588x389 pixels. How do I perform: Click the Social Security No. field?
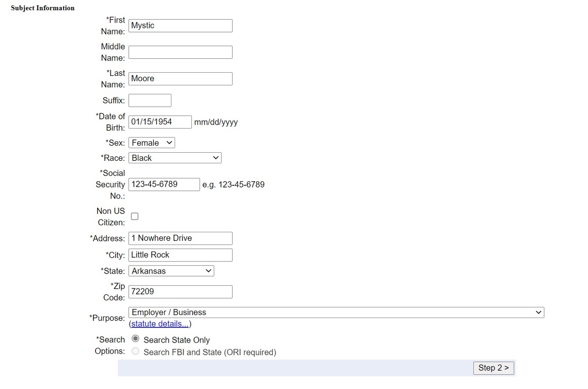click(164, 184)
